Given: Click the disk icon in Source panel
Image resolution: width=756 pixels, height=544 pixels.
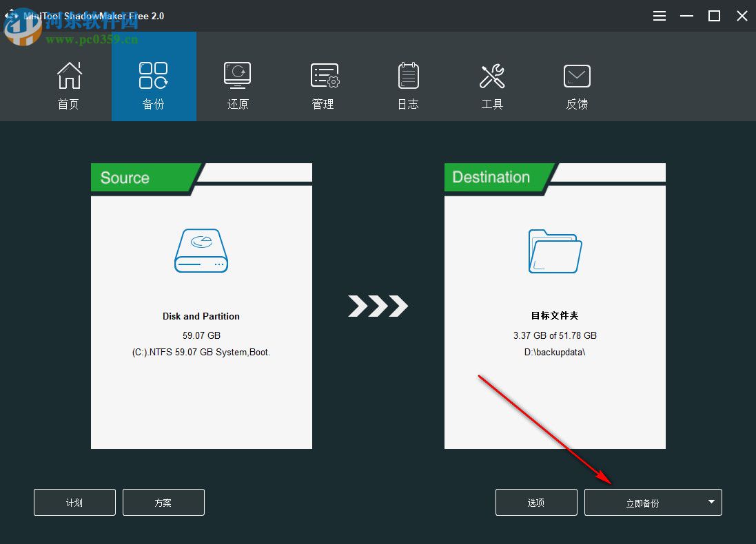Looking at the screenshot, I should (201, 250).
